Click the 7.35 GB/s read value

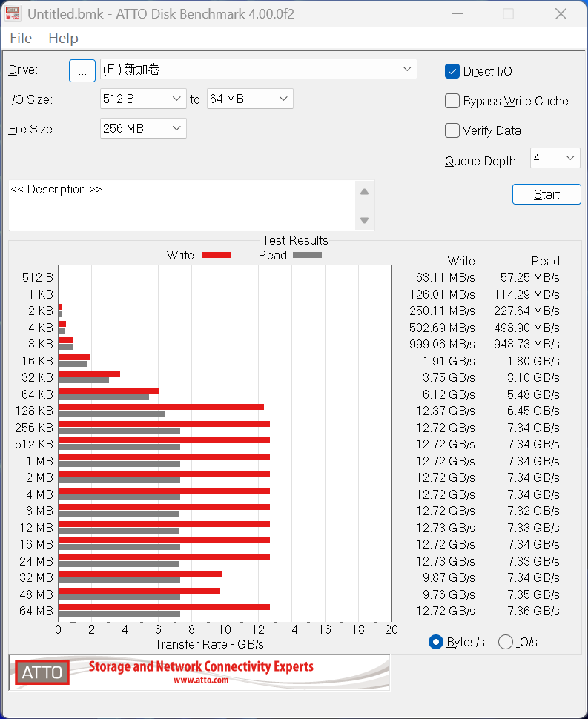pyautogui.click(x=533, y=594)
